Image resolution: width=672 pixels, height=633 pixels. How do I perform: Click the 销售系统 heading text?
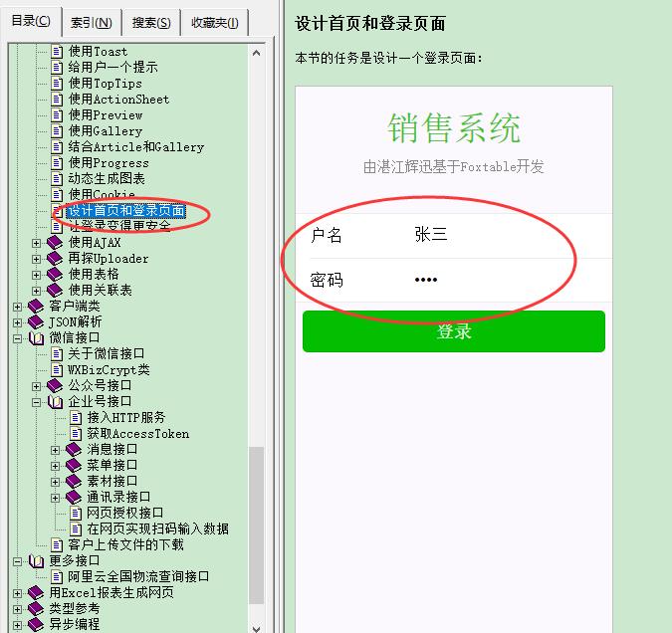click(x=454, y=127)
